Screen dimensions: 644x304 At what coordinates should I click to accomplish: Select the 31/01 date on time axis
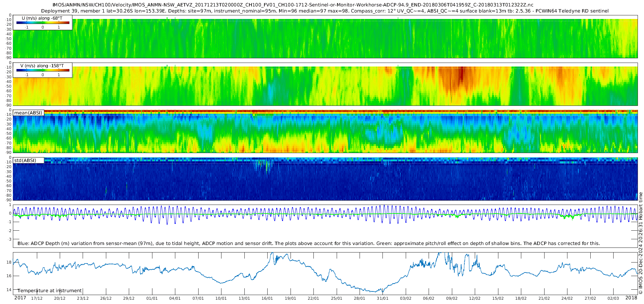coord(382,298)
